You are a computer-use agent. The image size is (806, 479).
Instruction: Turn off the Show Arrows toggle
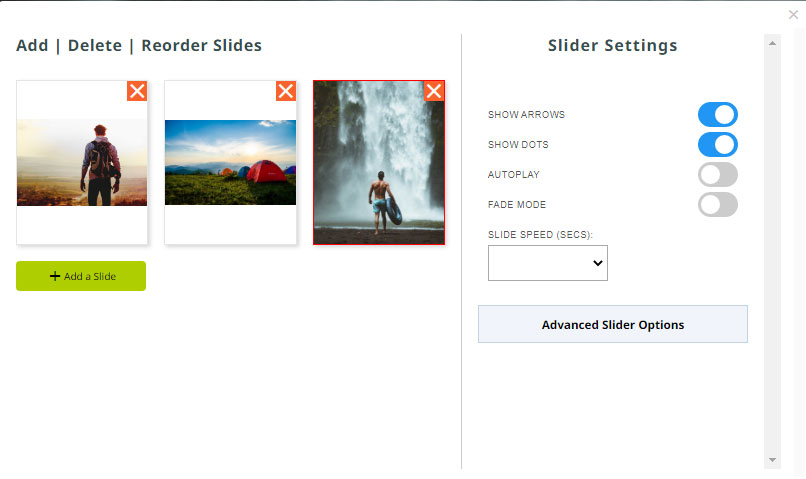pyautogui.click(x=718, y=115)
